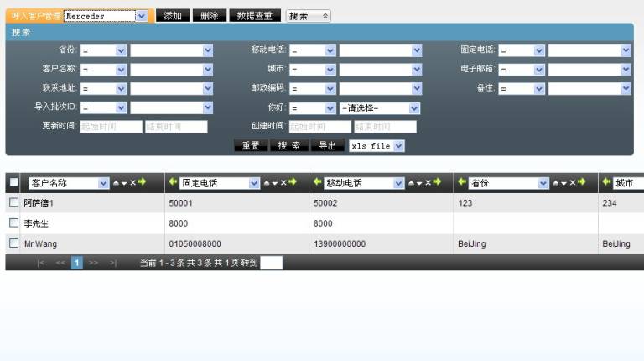Move 移动电话 column right with green arrow
The width and height of the screenshot is (644, 361).
tap(436, 183)
